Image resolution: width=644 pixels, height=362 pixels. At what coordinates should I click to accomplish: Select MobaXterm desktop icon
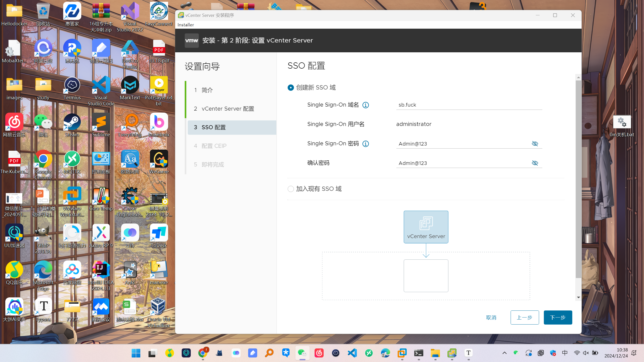pyautogui.click(x=14, y=51)
